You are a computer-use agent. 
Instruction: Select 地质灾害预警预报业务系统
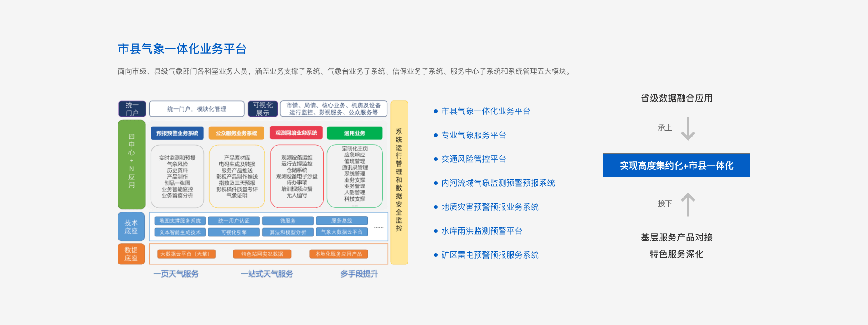pos(490,207)
